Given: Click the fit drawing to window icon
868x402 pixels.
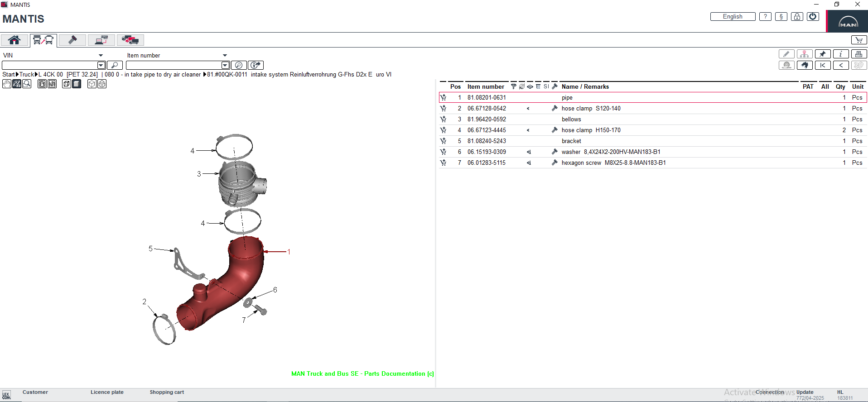Looking at the screenshot, I should pos(42,84).
